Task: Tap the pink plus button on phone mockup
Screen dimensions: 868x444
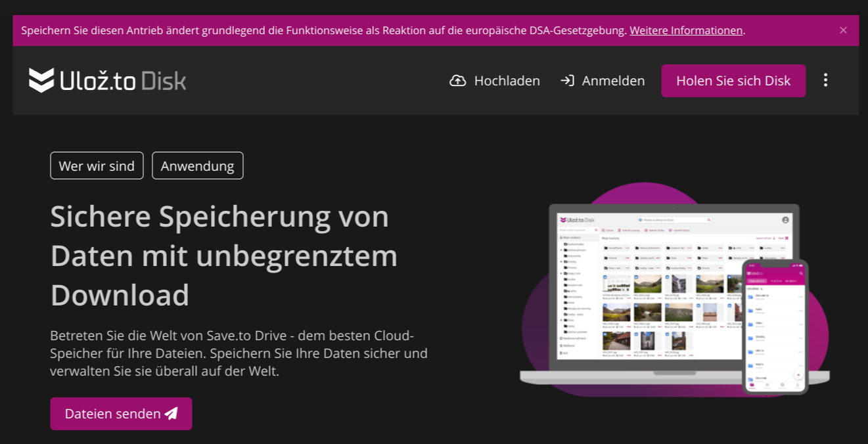Action: pyautogui.click(x=798, y=375)
